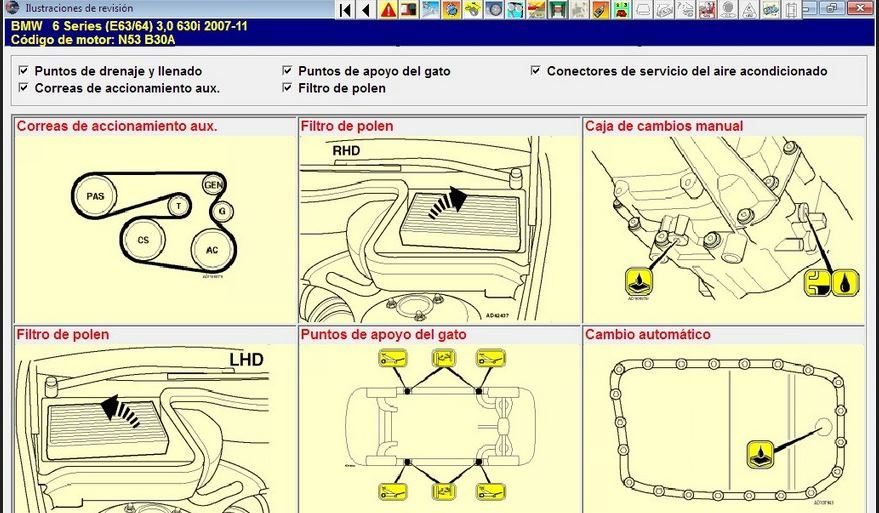Click the GEN pulley in belt diagram
The image size is (879, 513).
(x=213, y=185)
